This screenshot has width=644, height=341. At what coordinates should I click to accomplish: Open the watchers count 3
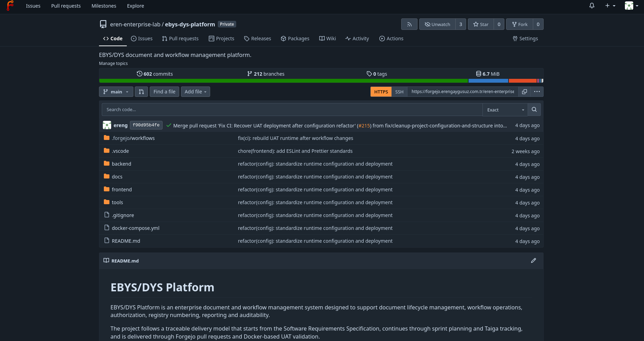click(x=461, y=24)
